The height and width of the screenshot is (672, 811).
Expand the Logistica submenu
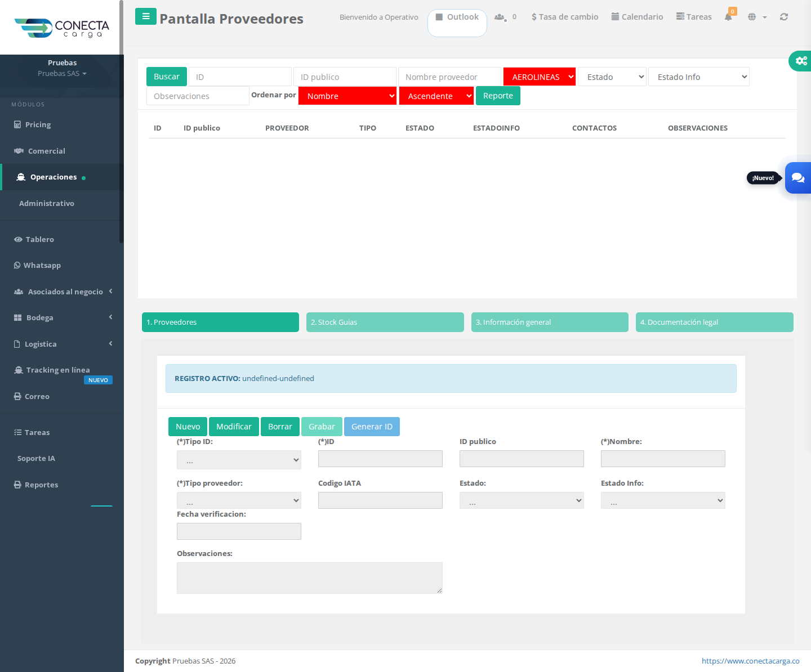click(62, 344)
